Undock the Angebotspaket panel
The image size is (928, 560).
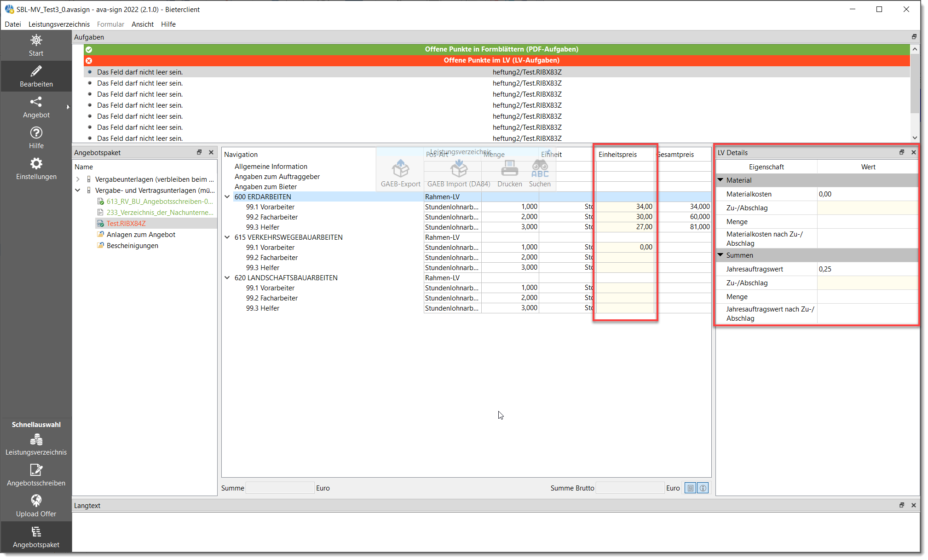click(x=199, y=152)
